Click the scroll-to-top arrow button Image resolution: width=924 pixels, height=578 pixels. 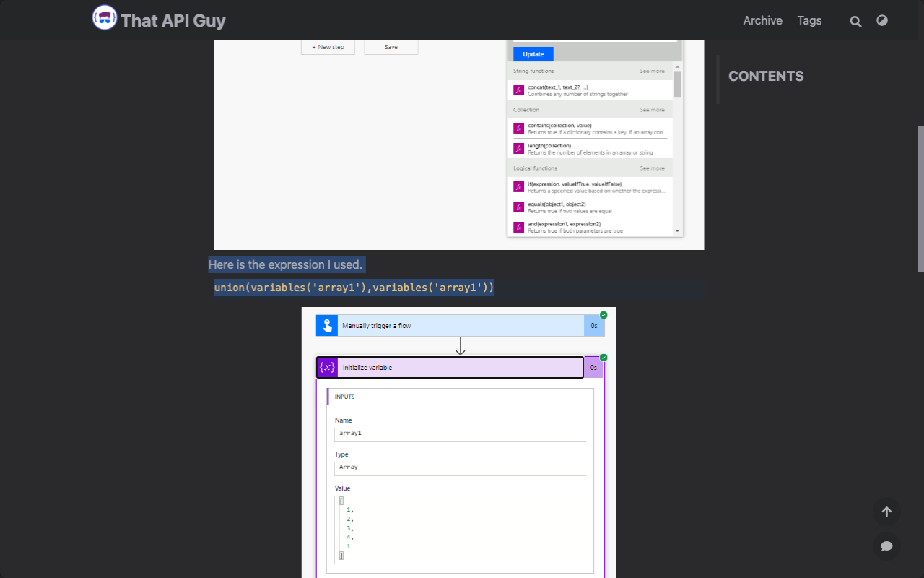(886, 512)
